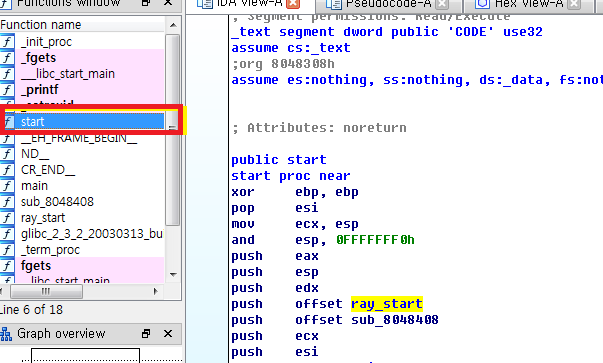Select the start function in the list

(82, 122)
